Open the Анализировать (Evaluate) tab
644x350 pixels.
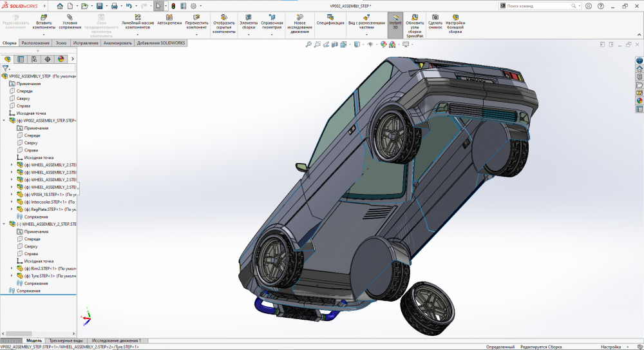click(x=117, y=43)
